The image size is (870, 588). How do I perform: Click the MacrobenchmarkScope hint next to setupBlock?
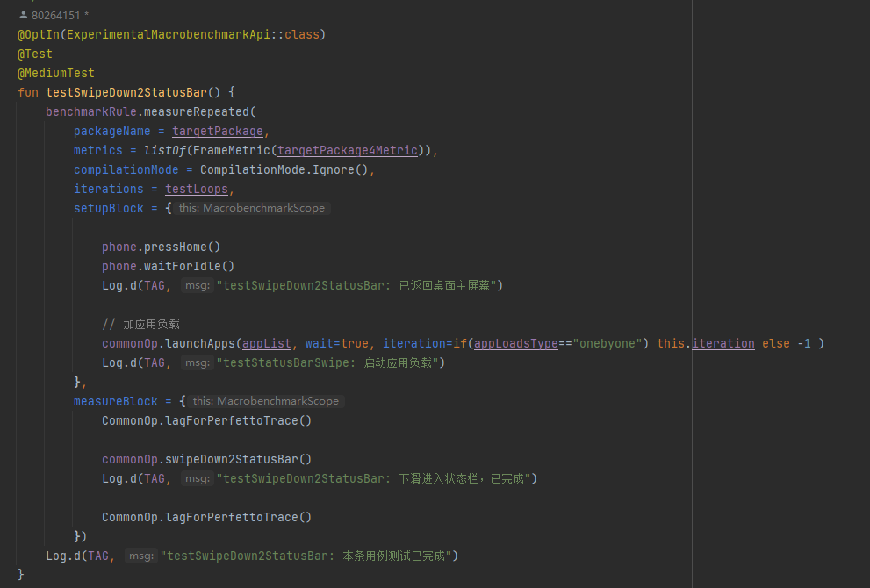click(x=251, y=209)
